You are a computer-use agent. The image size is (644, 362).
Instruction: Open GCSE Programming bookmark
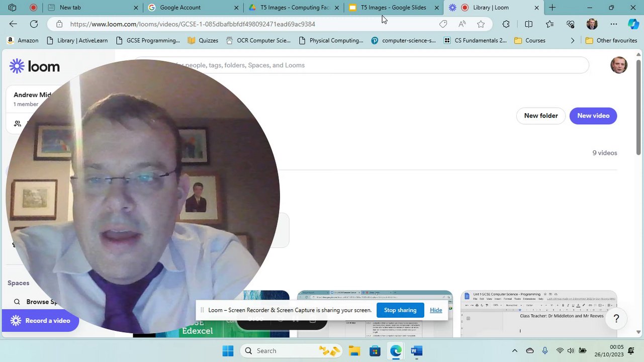pos(148,40)
